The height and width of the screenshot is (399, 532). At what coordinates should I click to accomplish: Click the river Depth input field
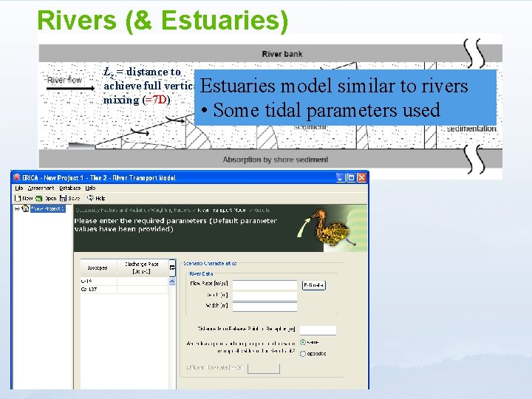pyautogui.click(x=265, y=296)
